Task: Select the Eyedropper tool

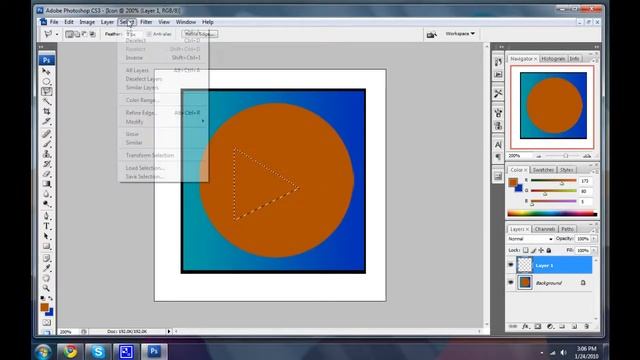Action: [x=47, y=268]
